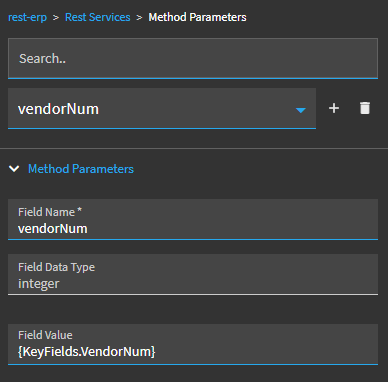Click the Field Data Type integer field
The width and height of the screenshot is (388, 382).
coord(193,274)
